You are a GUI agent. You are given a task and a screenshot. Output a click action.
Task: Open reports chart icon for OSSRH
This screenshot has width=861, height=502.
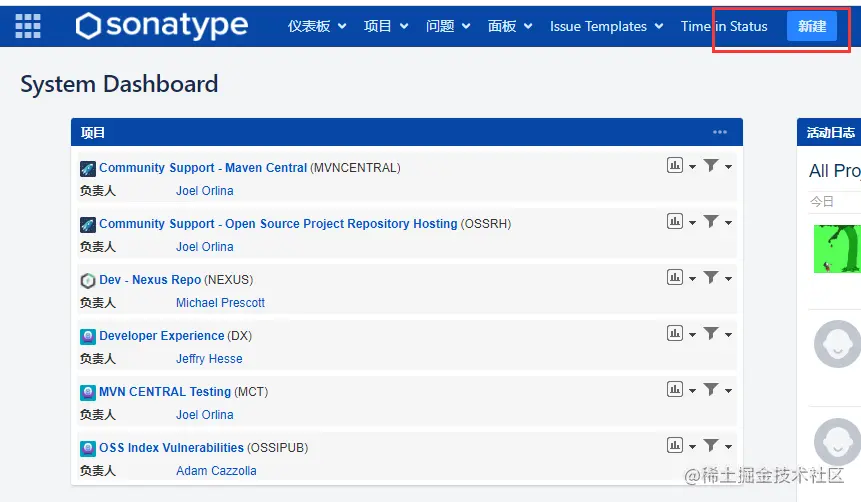pyautogui.click(x=675, y=221)
